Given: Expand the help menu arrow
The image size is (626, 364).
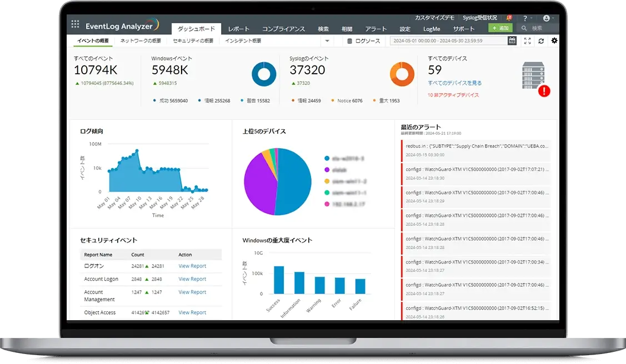Looking at the screenshot, I should click(532, 18).
